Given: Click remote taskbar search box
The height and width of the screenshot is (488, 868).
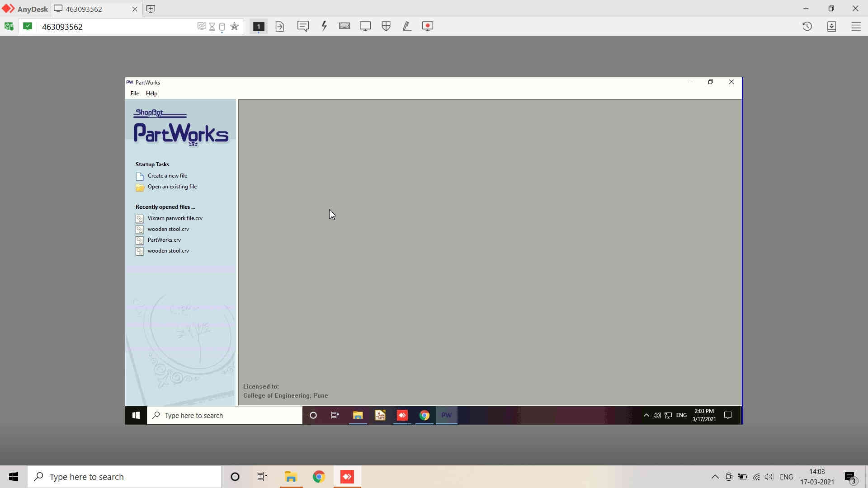Looking at the screenshot, I should 225,415.
